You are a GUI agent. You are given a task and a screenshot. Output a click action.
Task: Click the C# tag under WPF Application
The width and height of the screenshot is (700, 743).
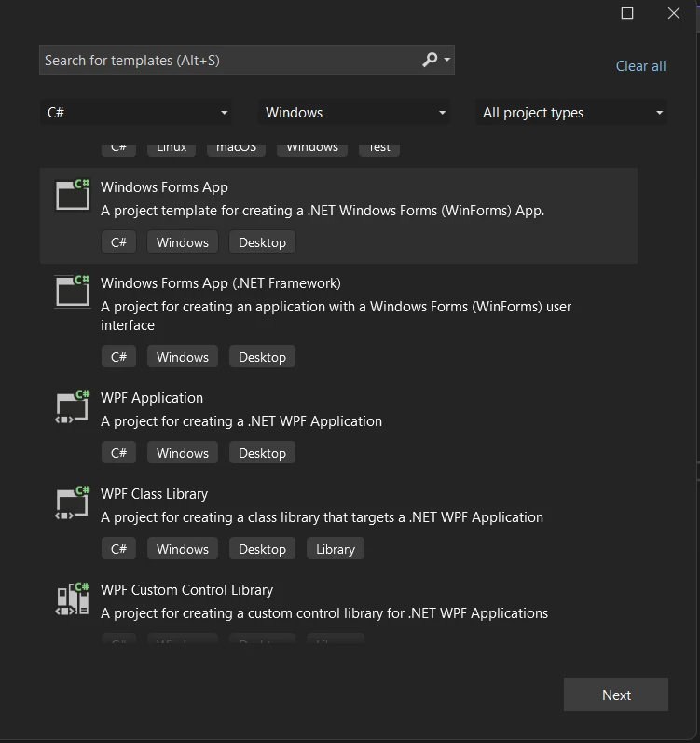[x=118, y=453]
